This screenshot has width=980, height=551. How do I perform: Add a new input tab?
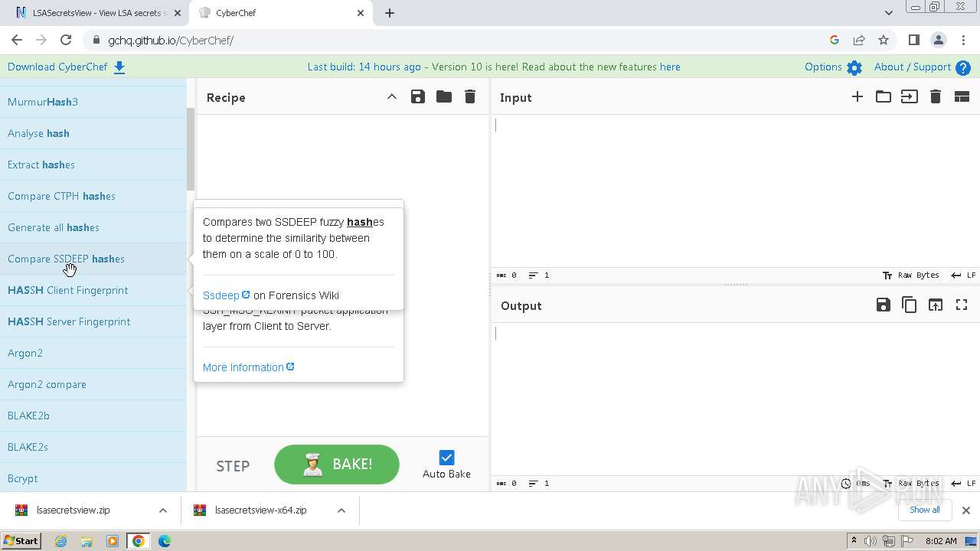pos(857,96)
